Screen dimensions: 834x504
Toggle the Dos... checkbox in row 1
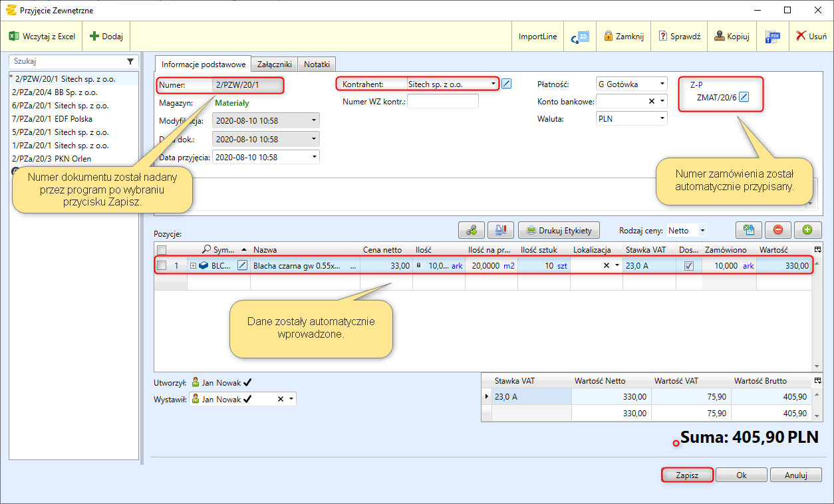coord(689,265)
